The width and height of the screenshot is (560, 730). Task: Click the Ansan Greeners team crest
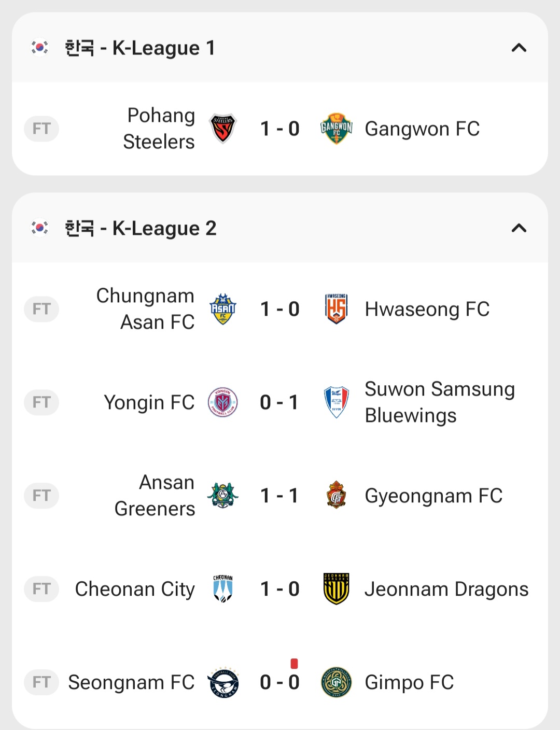point(223,496)
